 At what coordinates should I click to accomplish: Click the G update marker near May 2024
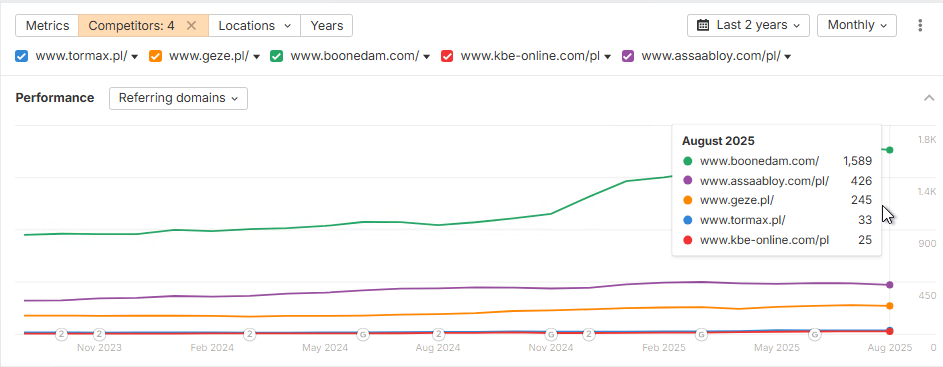[363, 334]
